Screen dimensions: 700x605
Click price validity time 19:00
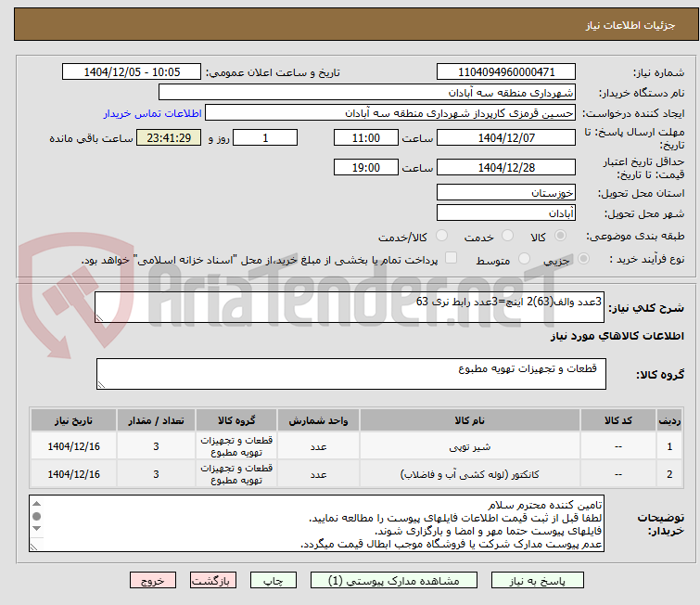click(366, 168)
